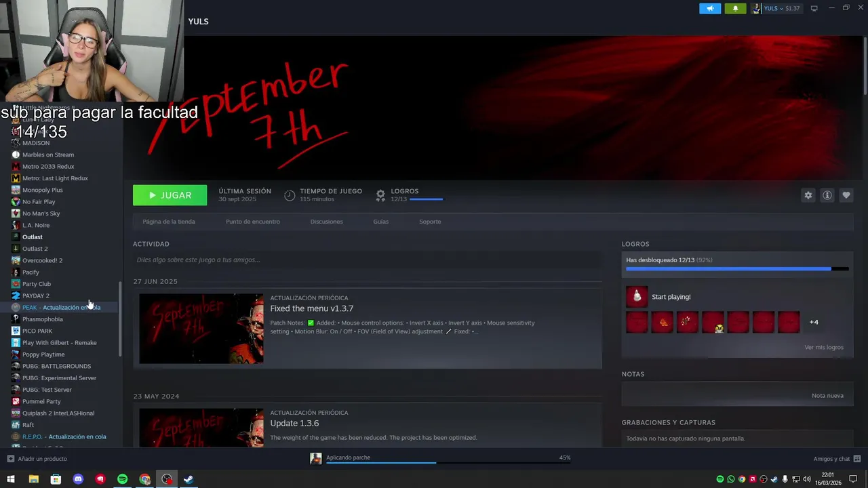This screenshot has height=488, width=868.
Task: Select Monopoly Plus in library
Action: tap(42, 190)
